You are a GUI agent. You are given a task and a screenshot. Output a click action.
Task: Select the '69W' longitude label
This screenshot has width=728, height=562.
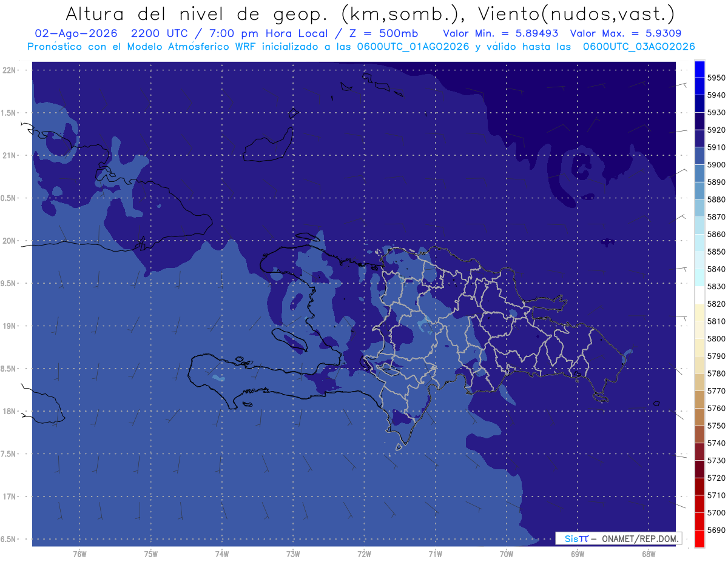(578, 554)
